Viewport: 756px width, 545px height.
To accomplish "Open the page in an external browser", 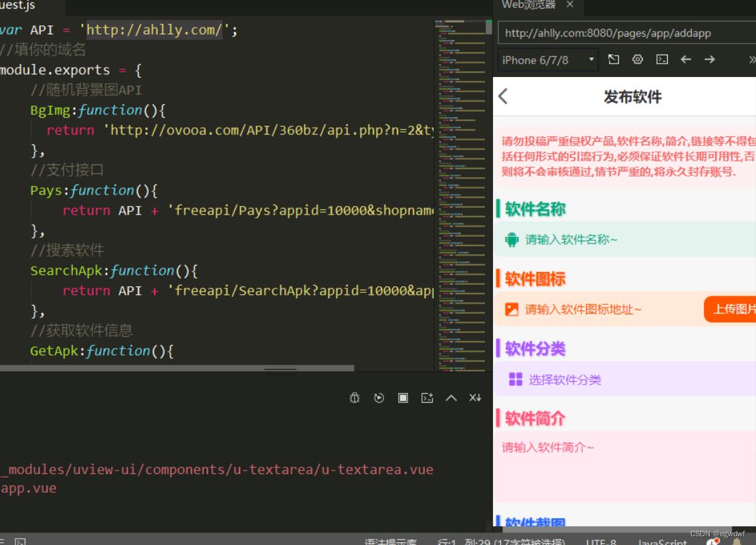I will click(x=614, y=60).
